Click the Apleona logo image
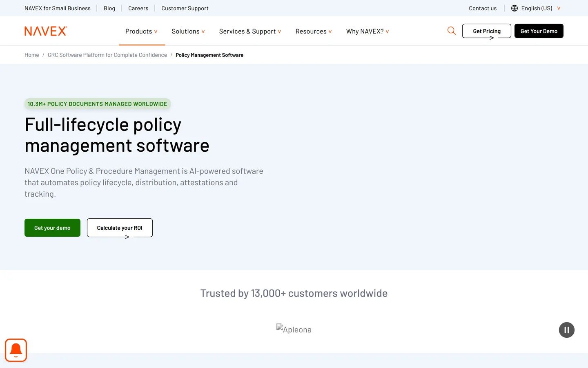 coord(294,329)
